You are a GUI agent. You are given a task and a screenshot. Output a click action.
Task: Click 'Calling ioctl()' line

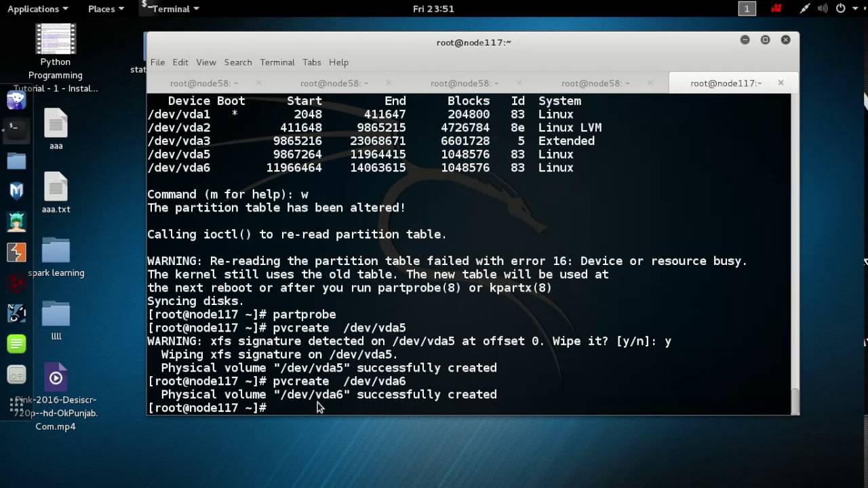[x=297, y=235]
